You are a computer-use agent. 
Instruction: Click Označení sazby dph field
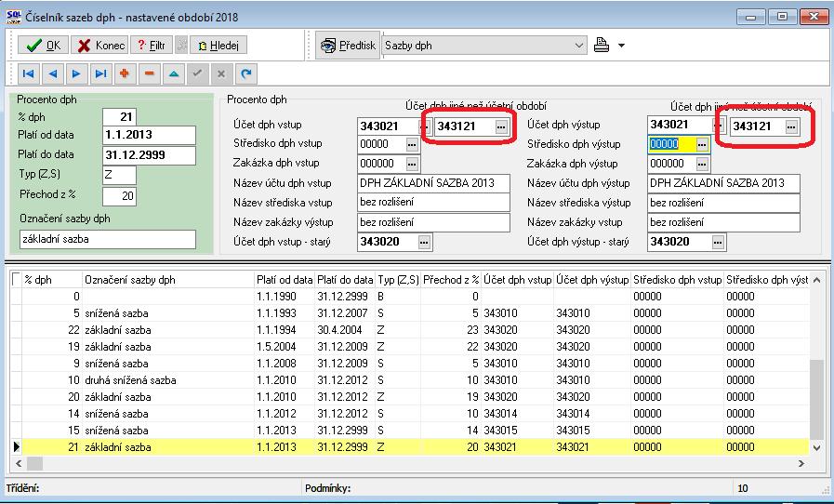108,240
